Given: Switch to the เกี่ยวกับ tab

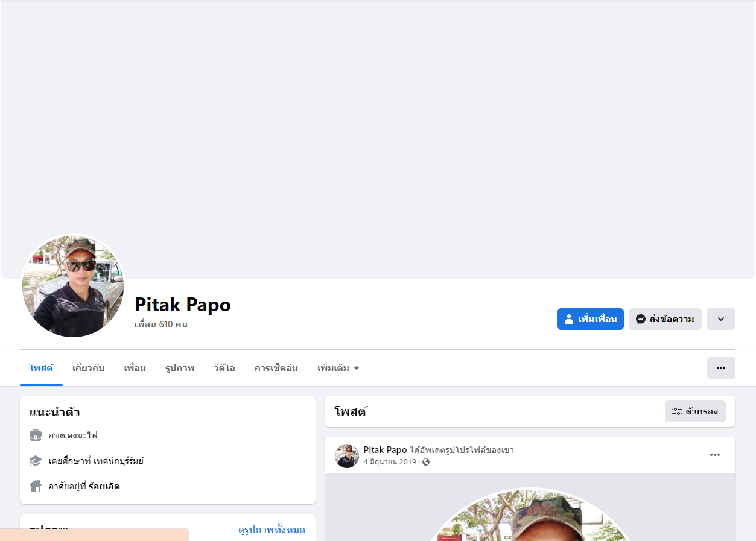Looking at the screenshot, I should (x=88, y=368).
